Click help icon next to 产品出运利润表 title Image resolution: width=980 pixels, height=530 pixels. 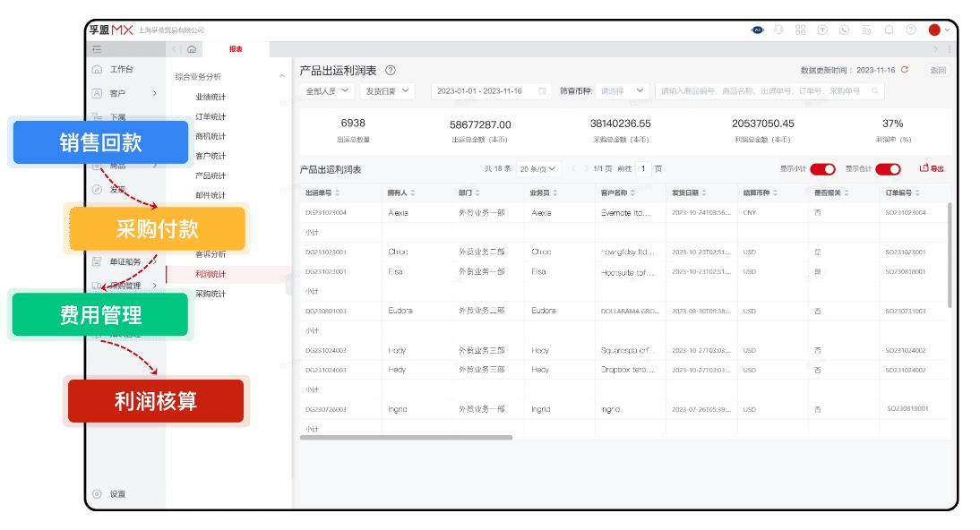[x=390, y=71]
